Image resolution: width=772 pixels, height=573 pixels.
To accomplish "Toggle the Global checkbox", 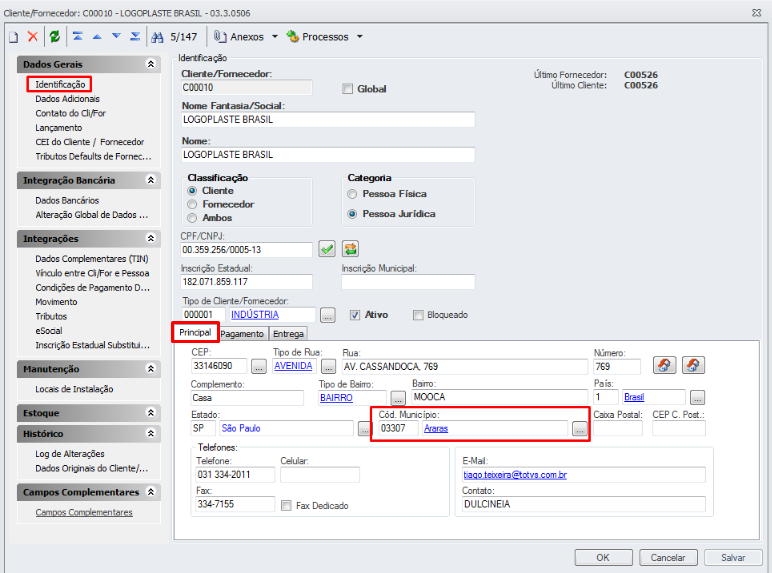I will [x=348, y=89].
